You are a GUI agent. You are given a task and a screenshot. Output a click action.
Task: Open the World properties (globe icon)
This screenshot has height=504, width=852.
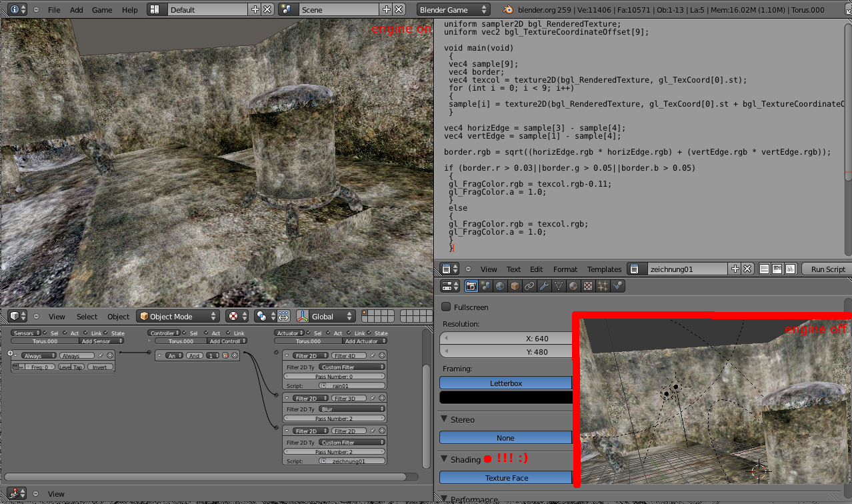point(500,285)
